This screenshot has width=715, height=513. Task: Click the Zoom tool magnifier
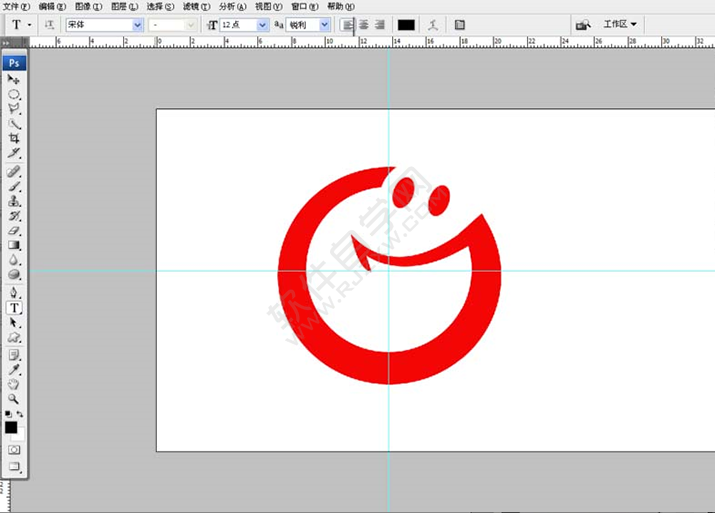(x=14, y=398)
